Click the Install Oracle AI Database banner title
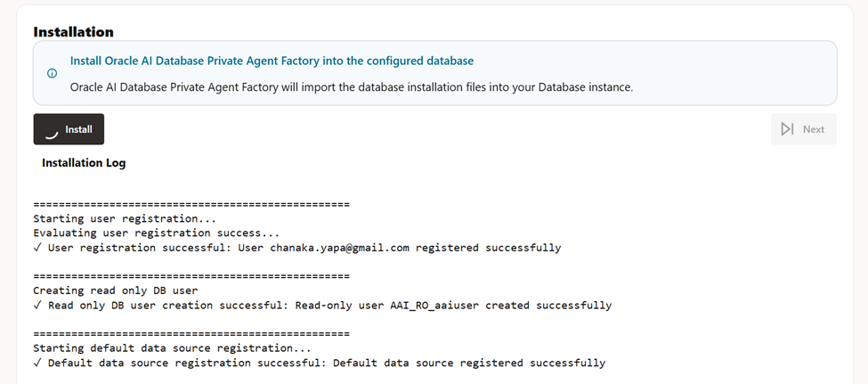Screen dimensions: 868x384 pos(272,61)
